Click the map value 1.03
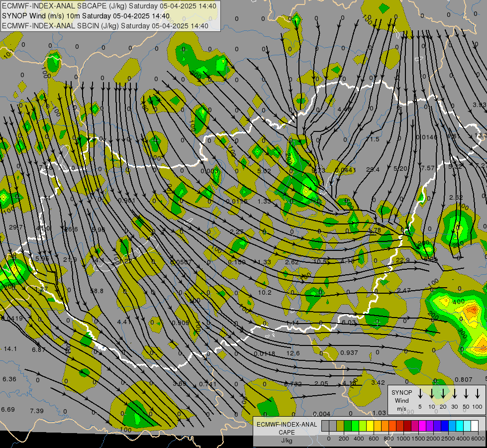Image resolution: width=487 pixels, height=448 pixels. 379,413
